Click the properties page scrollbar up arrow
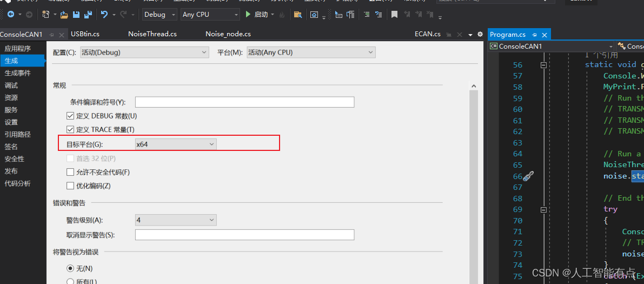The image size is (644, 284). [474, 87]
